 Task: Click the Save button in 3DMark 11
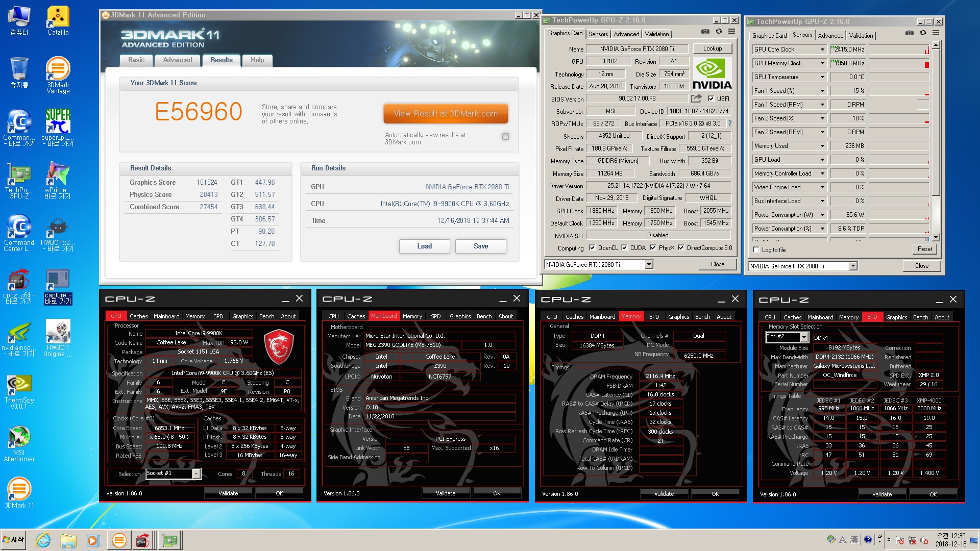[x=480, y=246]
